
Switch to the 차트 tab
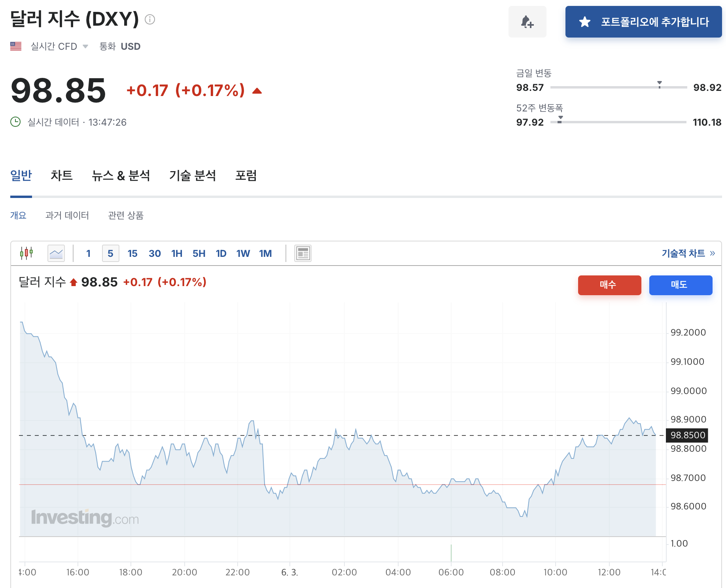[x=62, y=175]
